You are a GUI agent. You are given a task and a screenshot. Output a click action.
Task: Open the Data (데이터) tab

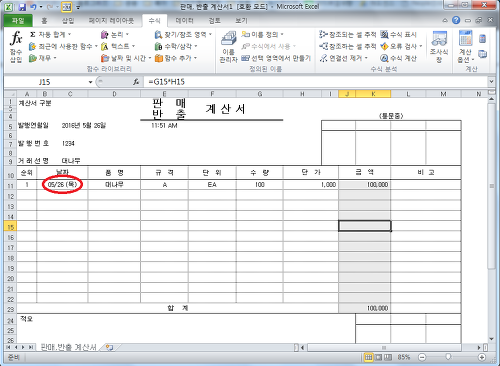click(x=184, y=21)
